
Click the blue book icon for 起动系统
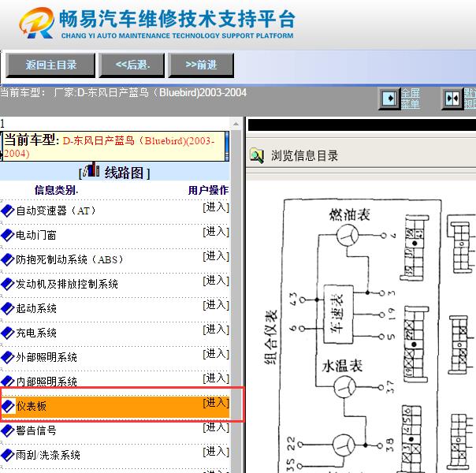click(x=7, y=308)
